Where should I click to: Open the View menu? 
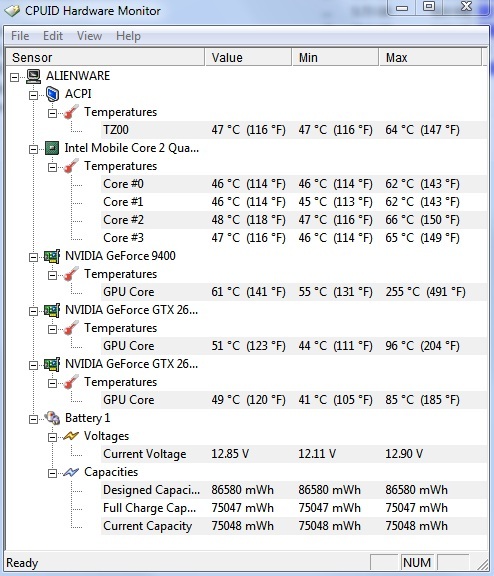(x=89, y=36)
